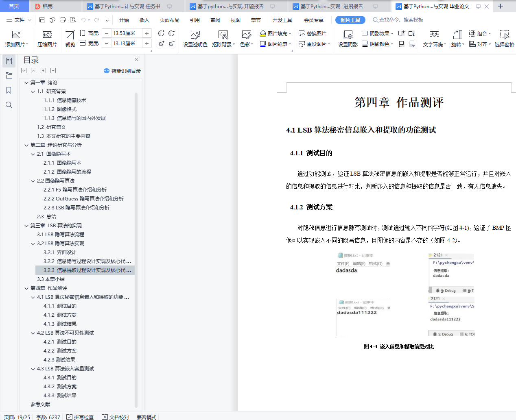Click the search magnifier icon in left sidebar
Viewport: 516px width, 420px height.
click(x=9, y=105)
